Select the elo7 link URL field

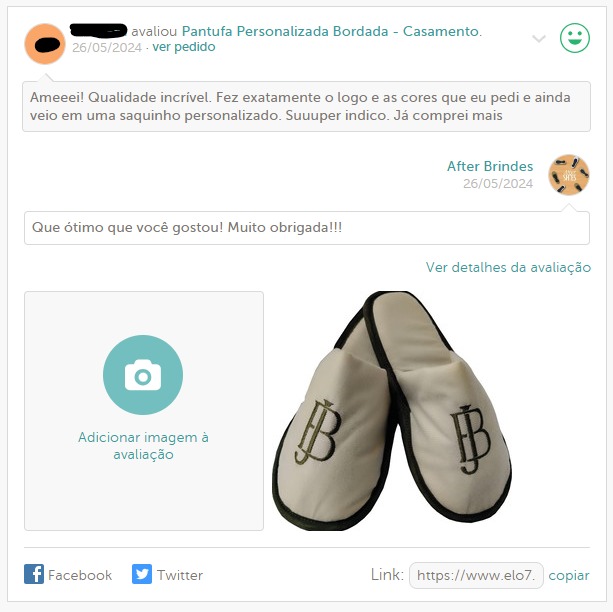tap(476, 575)
